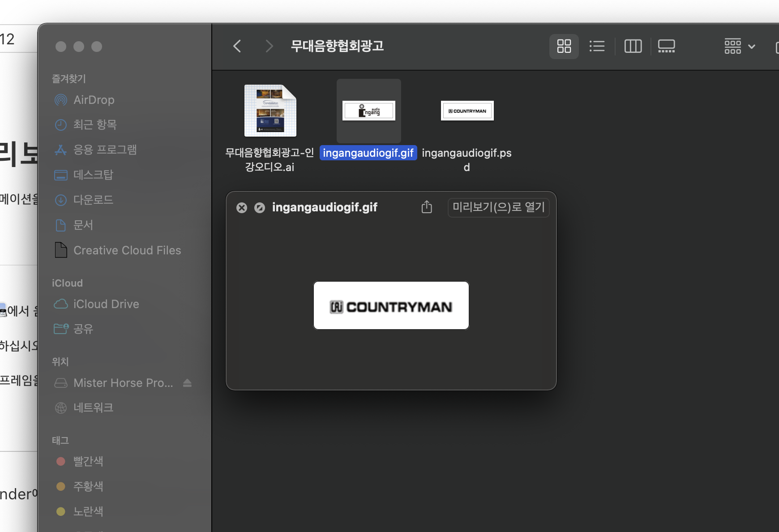
Task: Click the 위치 sidebar section header
Action: pos(60,362)
